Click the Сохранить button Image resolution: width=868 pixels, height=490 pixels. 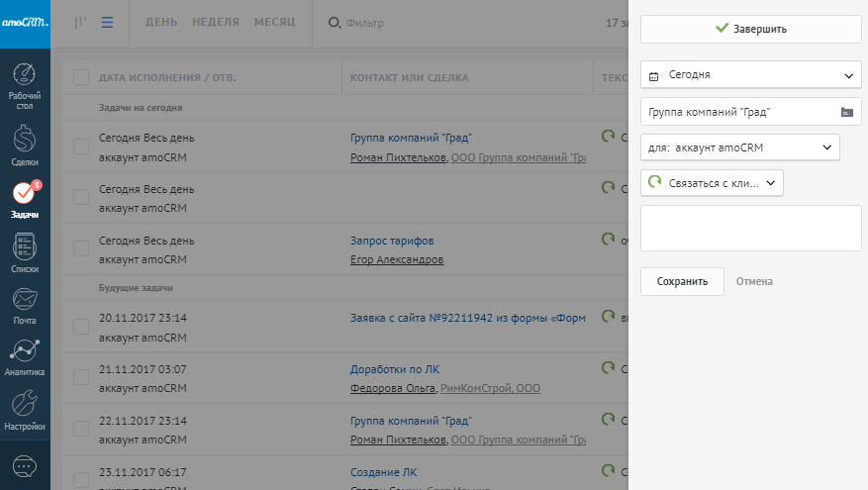(682, 281)
